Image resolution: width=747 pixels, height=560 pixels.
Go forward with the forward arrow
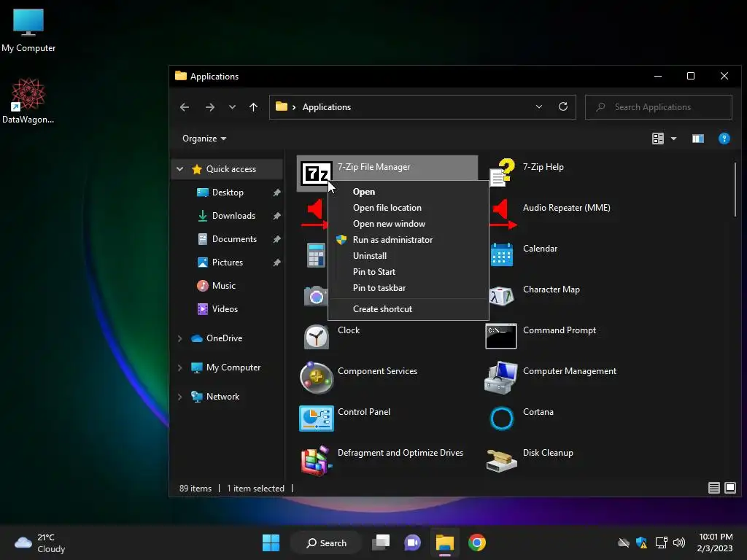click(209, 107)
